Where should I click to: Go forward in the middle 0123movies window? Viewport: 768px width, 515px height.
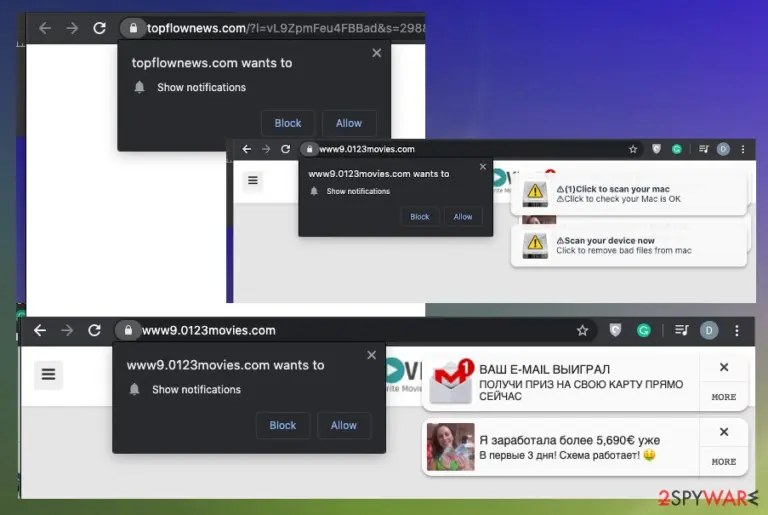coord(266,149)
